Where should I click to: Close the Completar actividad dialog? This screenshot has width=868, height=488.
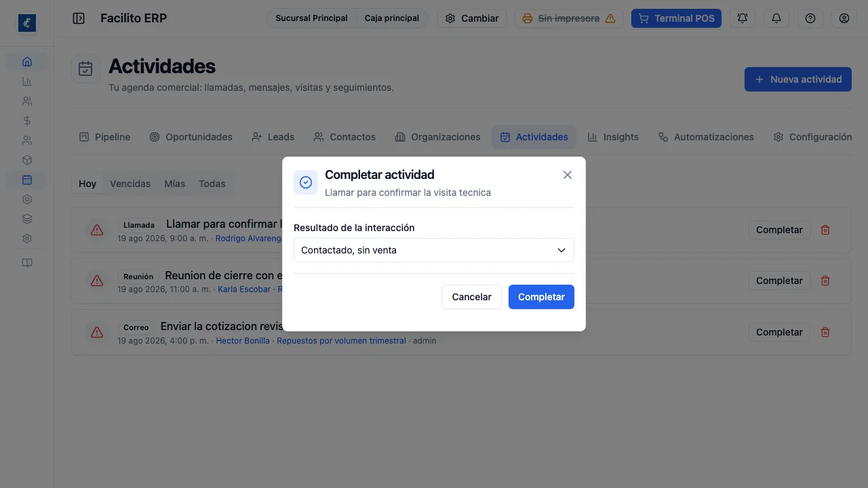(568, 175)
